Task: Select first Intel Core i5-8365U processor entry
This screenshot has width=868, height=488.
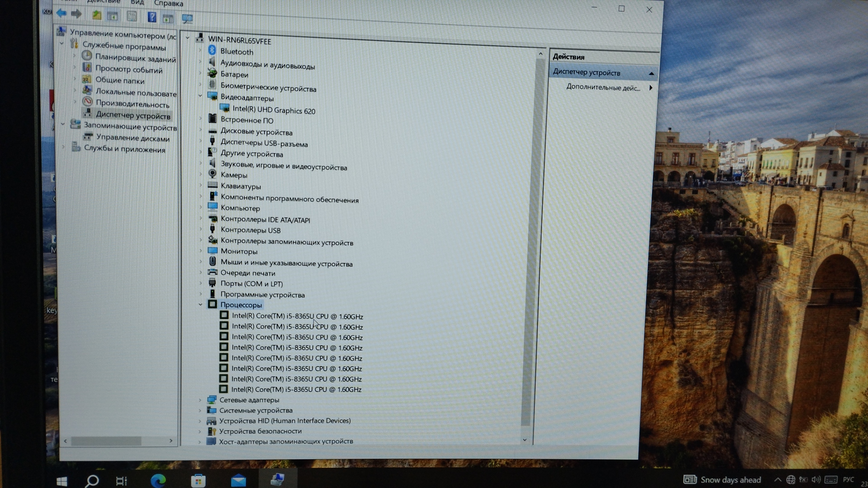Action: pyautogui.click(x=297, y=316)
